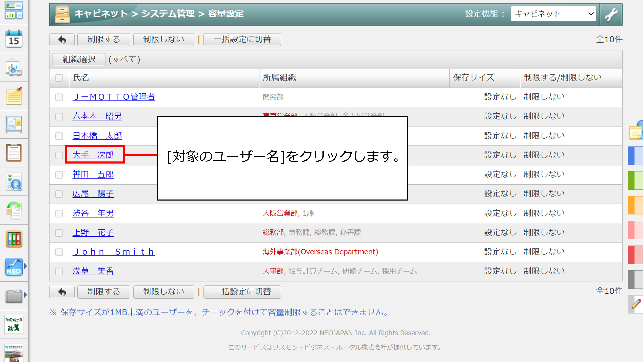The width and height of the screenshot is (644, 362).
Task: Open the clipboard icon in left sidebar
Action: tap(14, 152)
